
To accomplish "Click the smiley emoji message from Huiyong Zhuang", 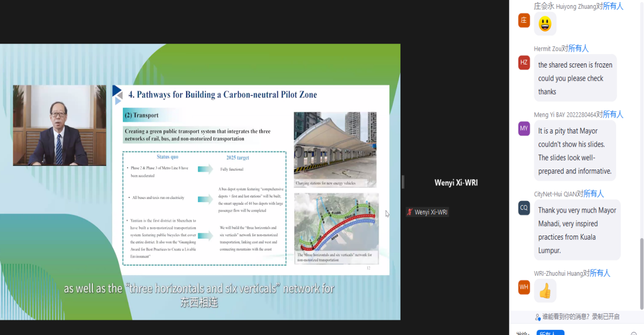I will (x=545, y=24).
